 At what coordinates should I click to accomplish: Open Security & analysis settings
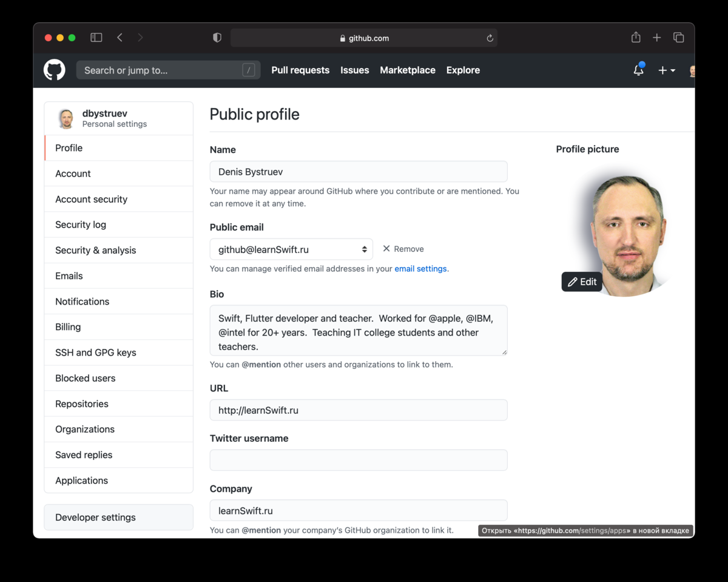click(119, 250)
